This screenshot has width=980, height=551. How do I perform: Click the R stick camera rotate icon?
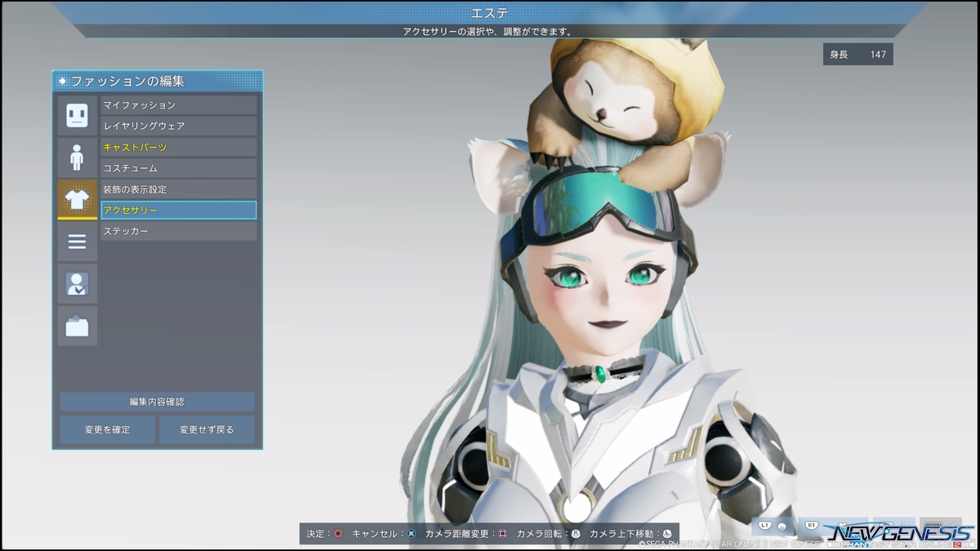(576, 534)
